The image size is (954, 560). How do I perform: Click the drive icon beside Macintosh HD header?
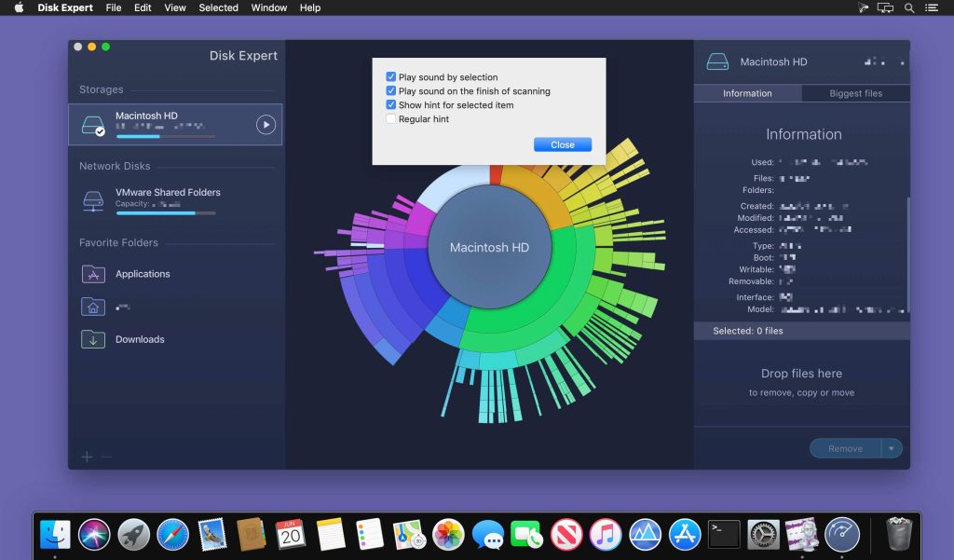(717, 61)
